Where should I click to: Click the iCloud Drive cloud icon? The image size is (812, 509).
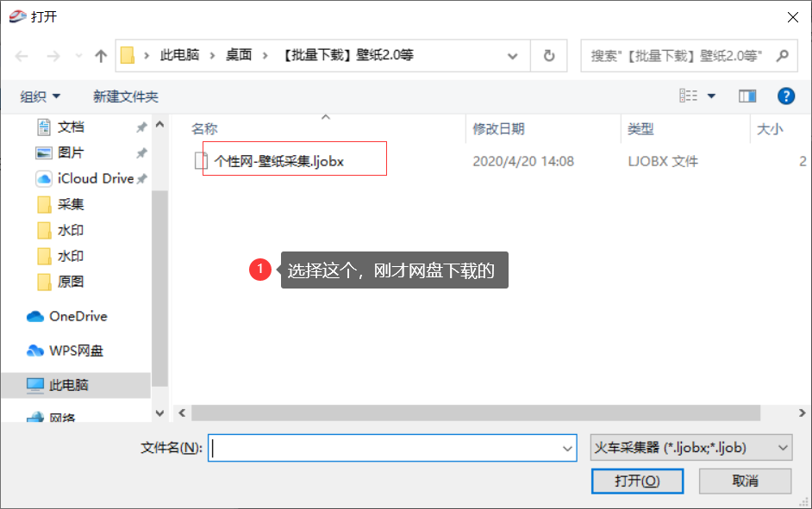click(44, 178)
